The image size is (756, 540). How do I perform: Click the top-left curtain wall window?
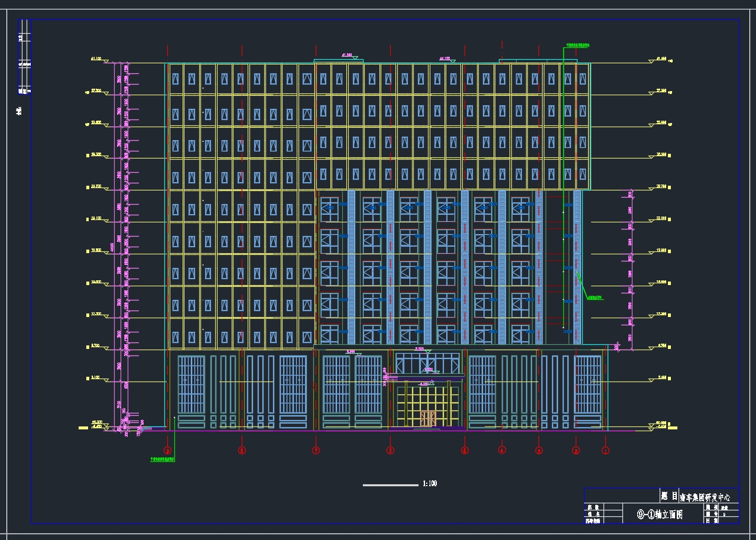tap(176, 79)
